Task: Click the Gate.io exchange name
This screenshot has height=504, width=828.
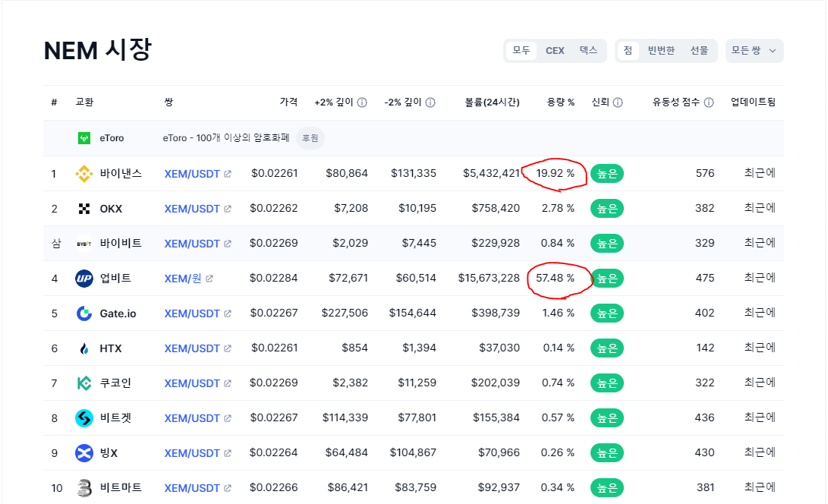Action: (118, 313)
